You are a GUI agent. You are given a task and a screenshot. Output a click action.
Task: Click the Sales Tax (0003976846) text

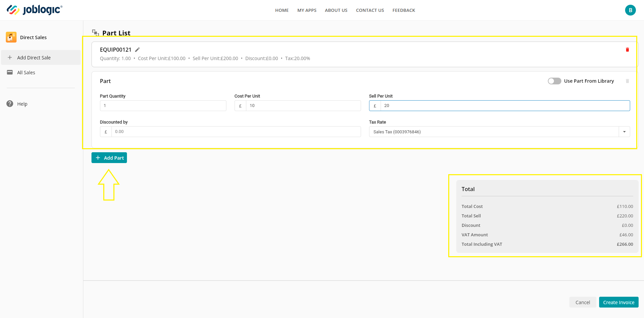point(397,132)
